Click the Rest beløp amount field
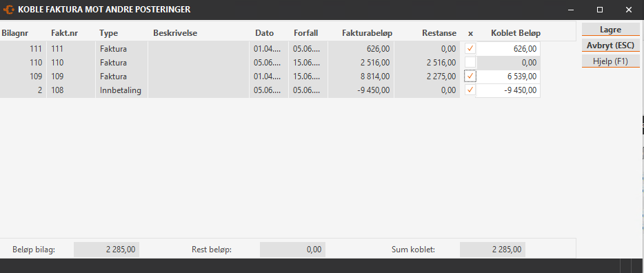This screenshot has height=273, width=644. (292, 250)
